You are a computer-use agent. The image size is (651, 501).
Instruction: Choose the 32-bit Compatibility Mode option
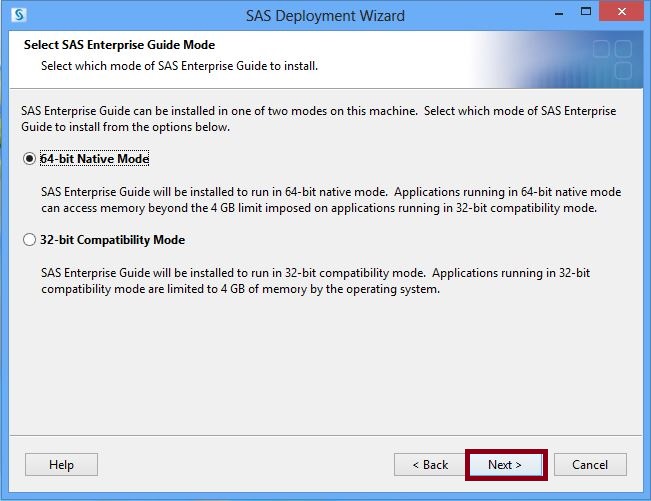(x=29, y=240)
